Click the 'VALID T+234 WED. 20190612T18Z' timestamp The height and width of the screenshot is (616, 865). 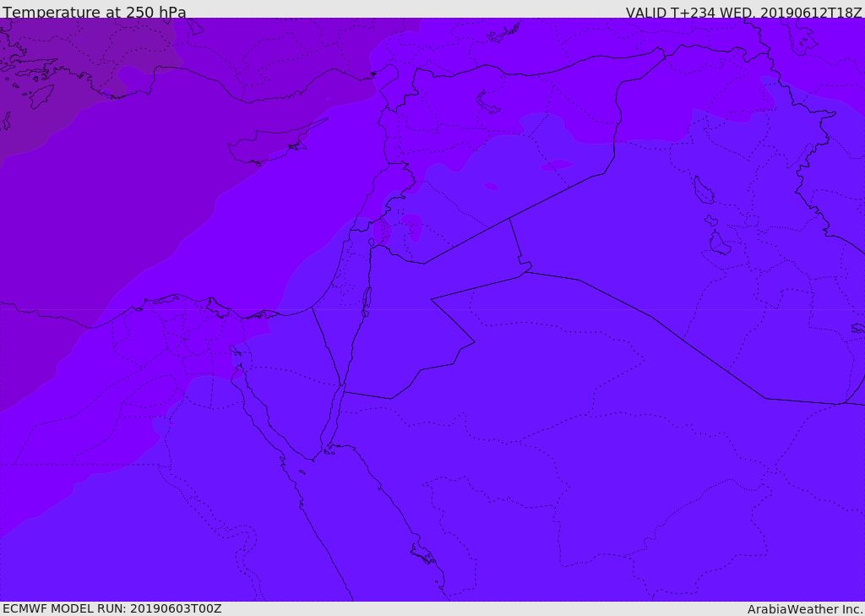(743, 12)
